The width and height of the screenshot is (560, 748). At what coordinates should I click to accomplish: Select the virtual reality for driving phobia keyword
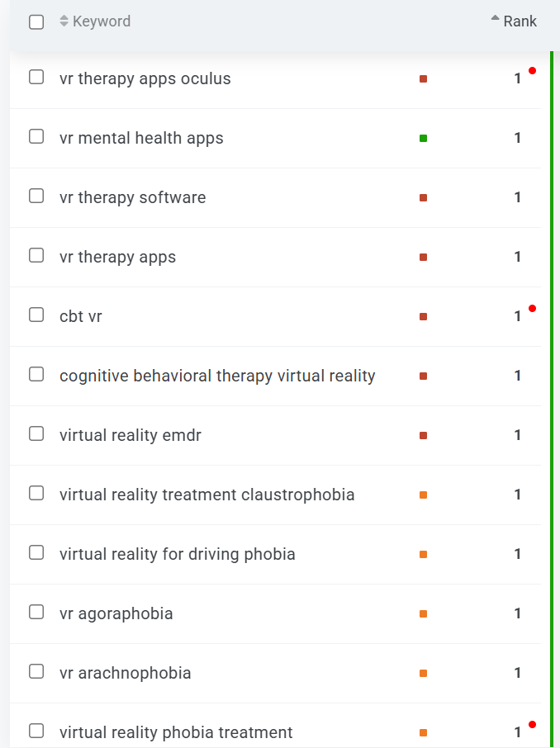pos(177,554)
